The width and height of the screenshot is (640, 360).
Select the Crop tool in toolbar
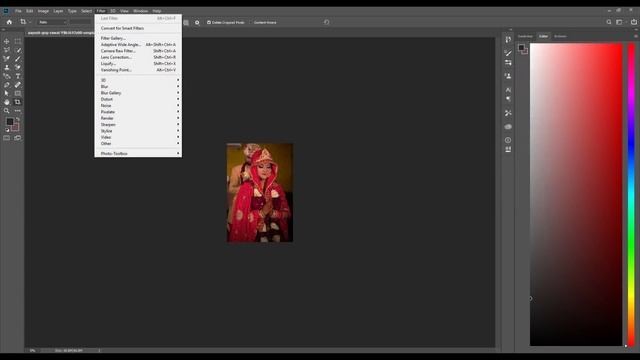(x=18, y=102)
